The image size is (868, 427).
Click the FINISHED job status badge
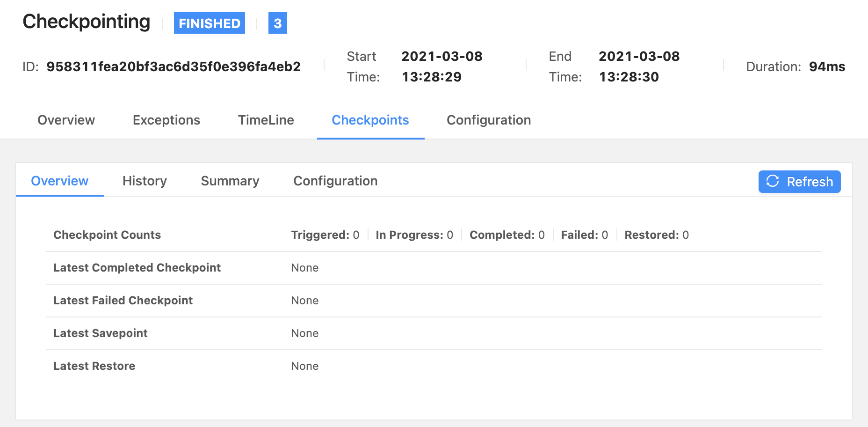coord(209,23)
